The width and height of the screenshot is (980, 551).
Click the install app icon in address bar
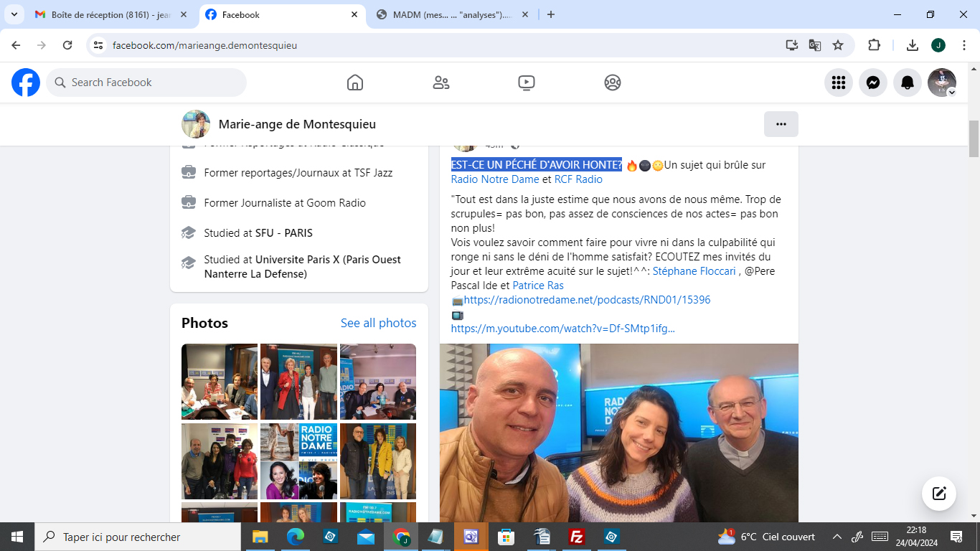[792, 45]
